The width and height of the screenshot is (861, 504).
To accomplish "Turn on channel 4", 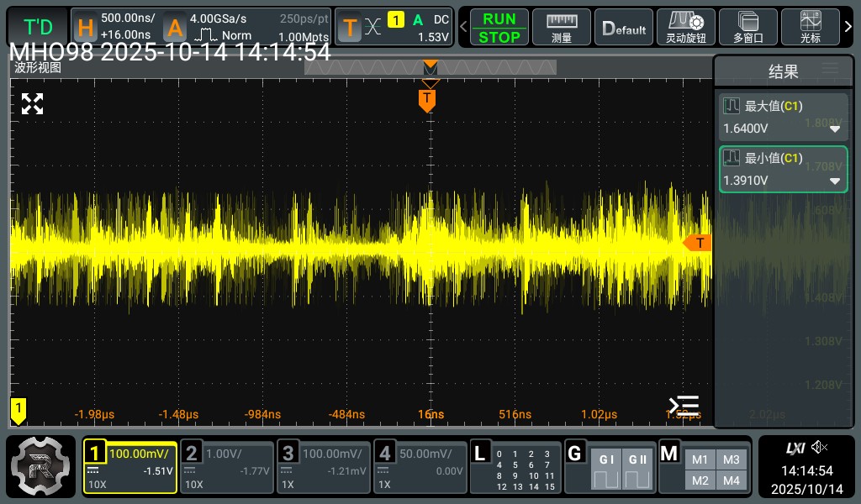I will click(420, 467).
